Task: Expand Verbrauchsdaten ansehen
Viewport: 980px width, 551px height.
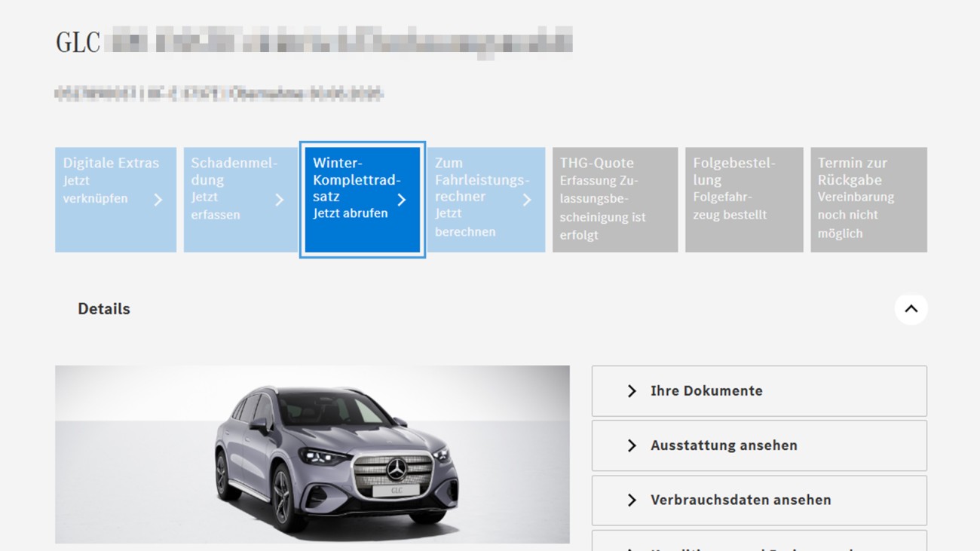Action: tap(759, 500)
